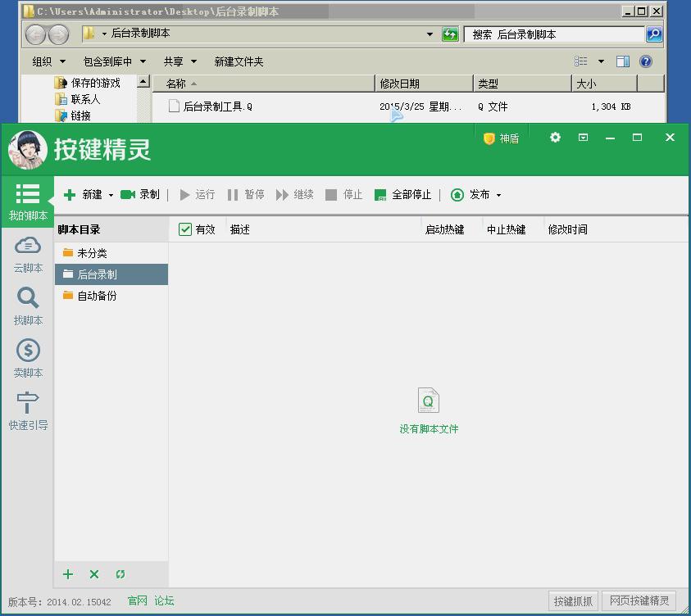Screen dimensions: 691x616
Task: Launch 按键抓抓 from the status bar
Action: (x=572, y=600)
